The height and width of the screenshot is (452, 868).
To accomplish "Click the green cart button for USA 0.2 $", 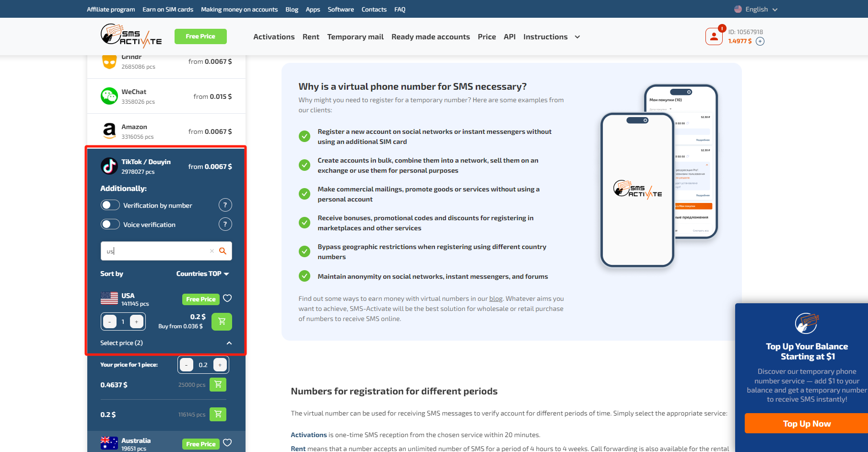I will (x=222, y=321).
